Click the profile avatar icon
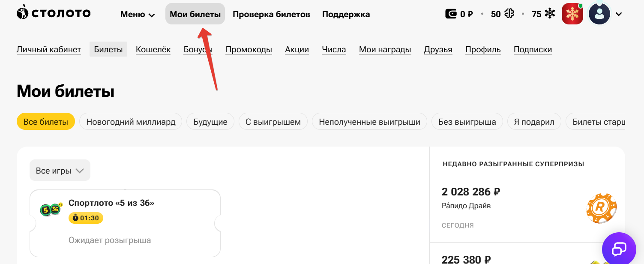The height and width of the screenshot is (264, 644). coord(599,13)
